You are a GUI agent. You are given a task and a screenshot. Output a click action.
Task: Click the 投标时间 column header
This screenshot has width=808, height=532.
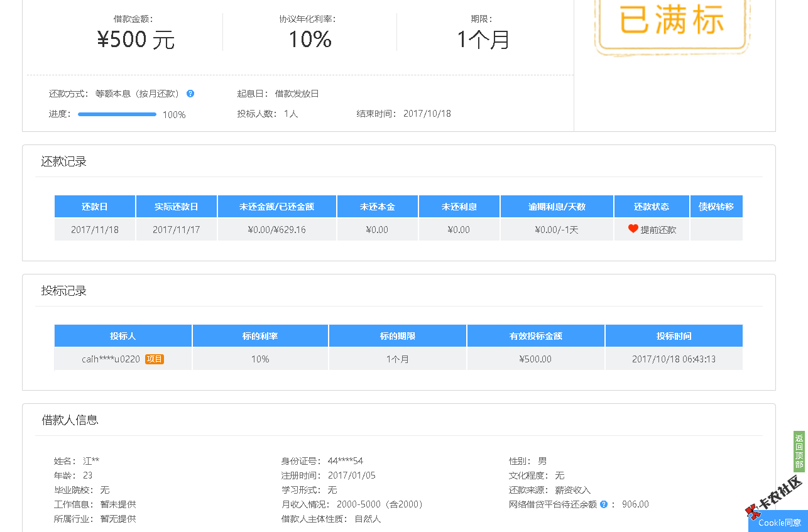tap(674, 336)
